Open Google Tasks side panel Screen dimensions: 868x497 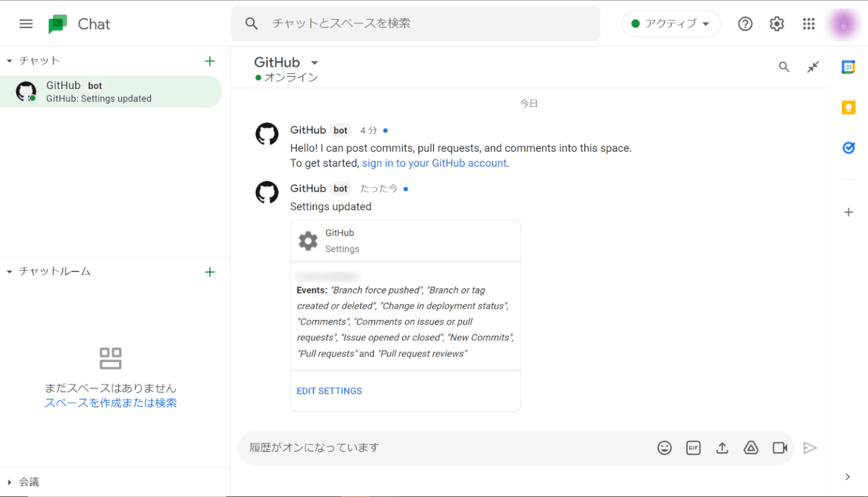click(x=848, y=148)
